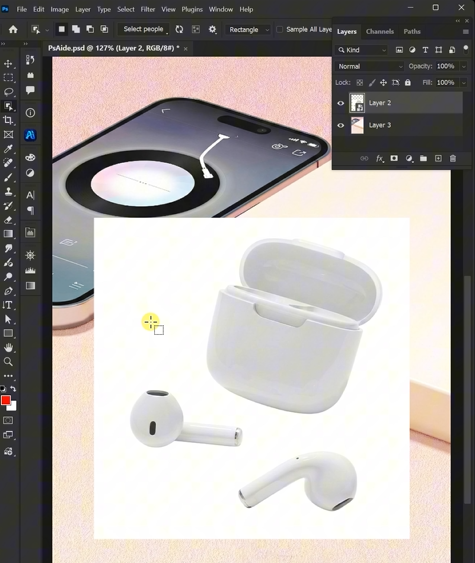Toggle Add to Selection mode

(x=76, y=29)
